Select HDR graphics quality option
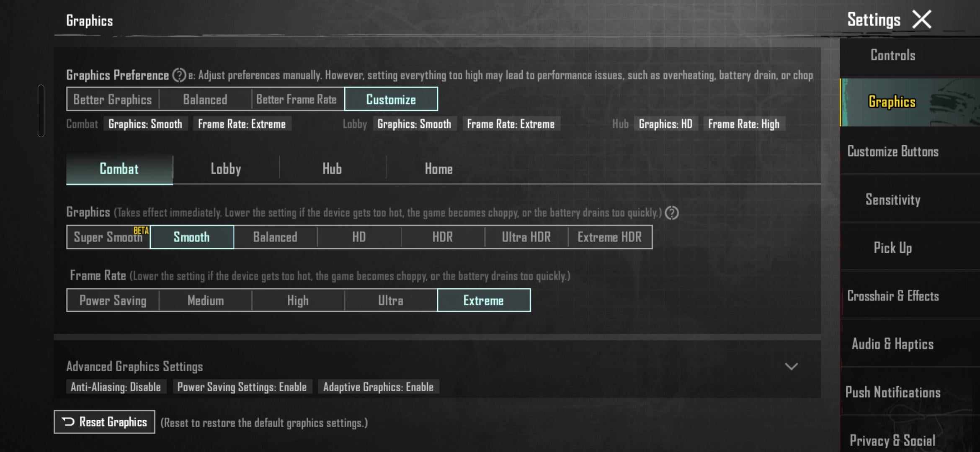 point(442,237)
